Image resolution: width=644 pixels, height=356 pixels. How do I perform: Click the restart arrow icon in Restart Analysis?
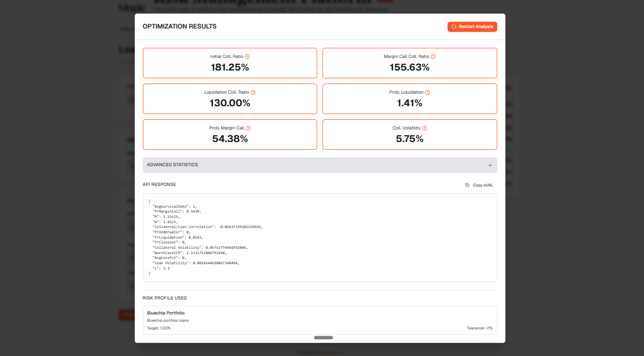[x=453, y=27]
